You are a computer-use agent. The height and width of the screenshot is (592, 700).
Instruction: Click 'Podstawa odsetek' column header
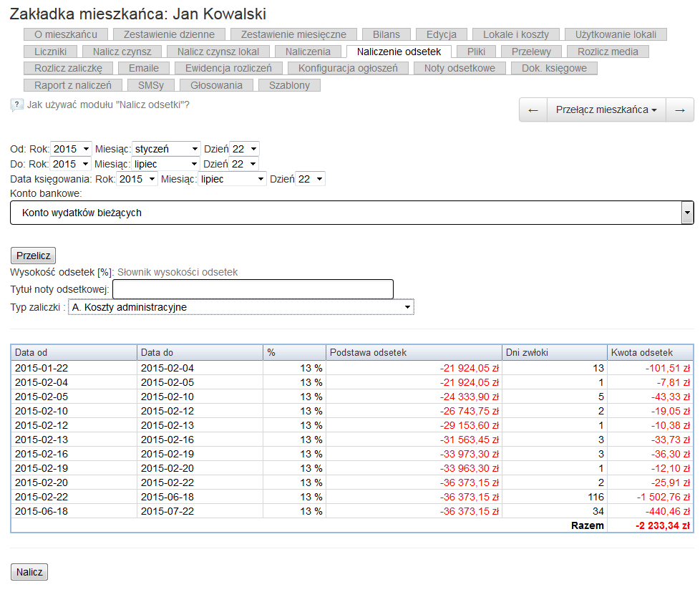pos(414,352)
